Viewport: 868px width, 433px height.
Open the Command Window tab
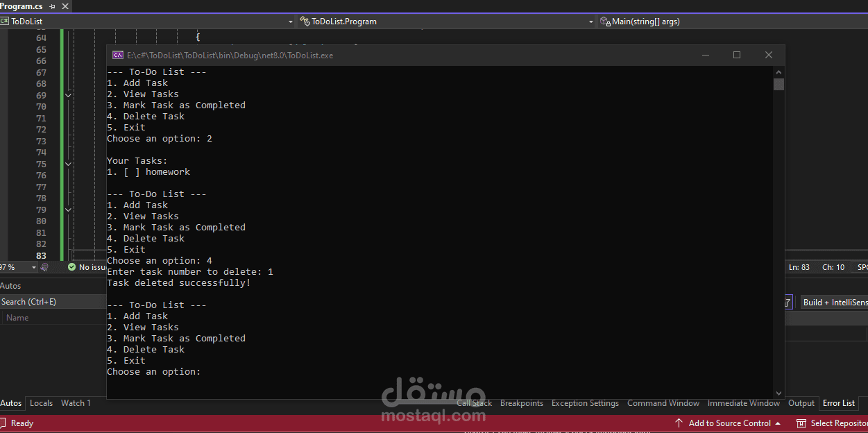point(663,403)
